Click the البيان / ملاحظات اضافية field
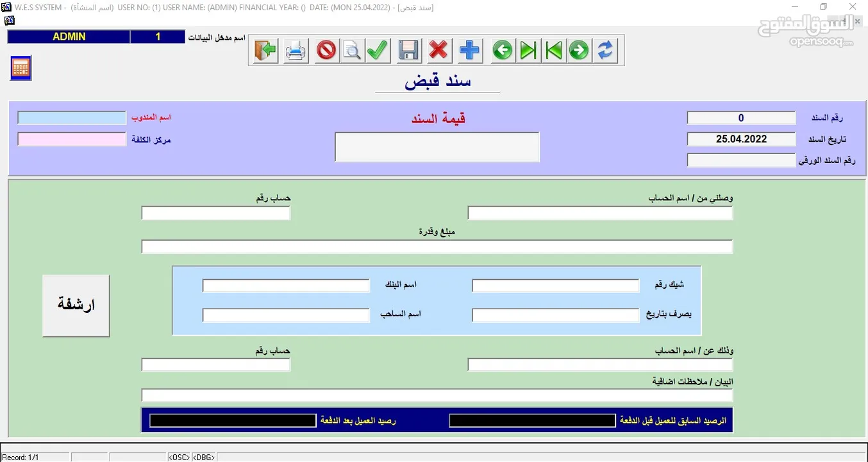Viewport: 868px width, 462px height. coord(437,395)
